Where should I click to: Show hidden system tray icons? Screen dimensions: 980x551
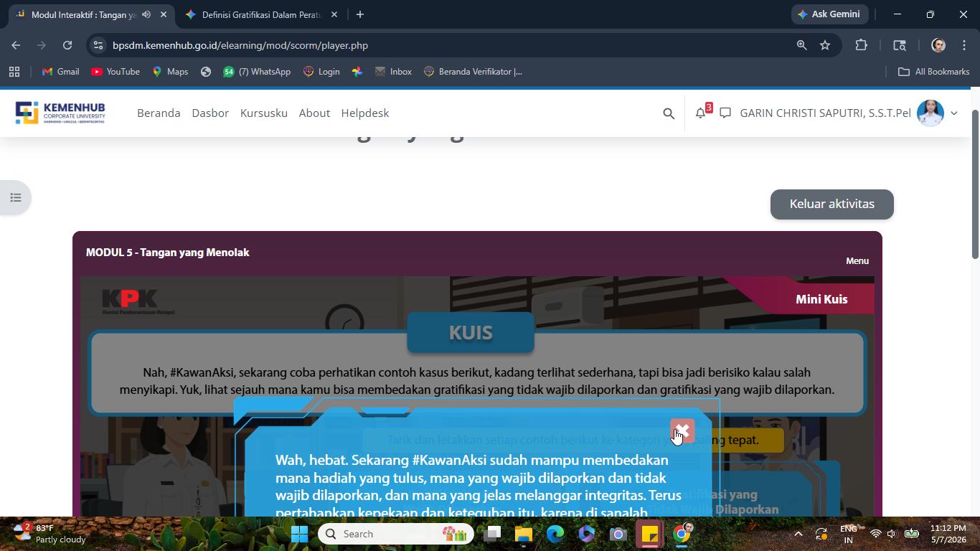coord(798,534)
